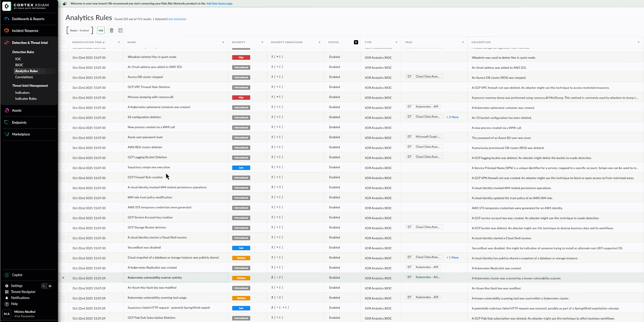Open the Tenant Navigator
The image size is (644, 322).
(x=23, y=292)
